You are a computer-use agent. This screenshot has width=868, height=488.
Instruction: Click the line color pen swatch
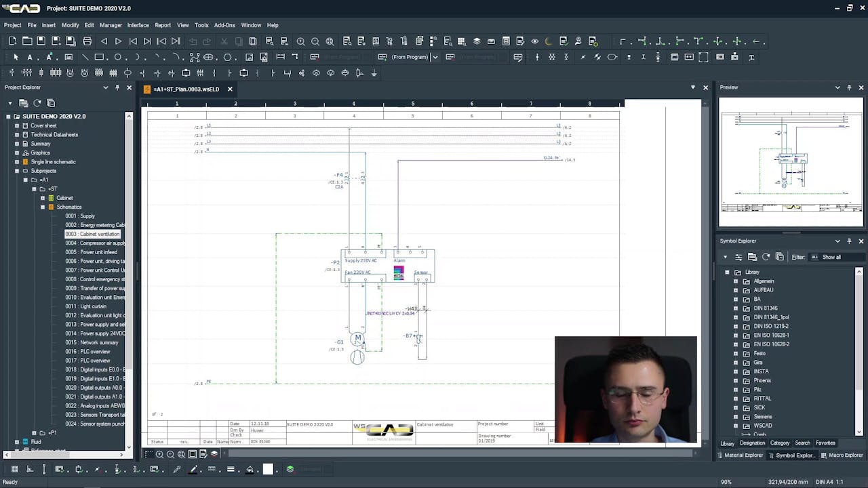click(x=193, y=469)
